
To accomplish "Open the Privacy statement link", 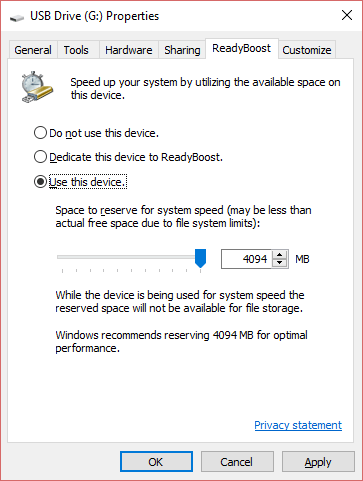I will point(298,425).
